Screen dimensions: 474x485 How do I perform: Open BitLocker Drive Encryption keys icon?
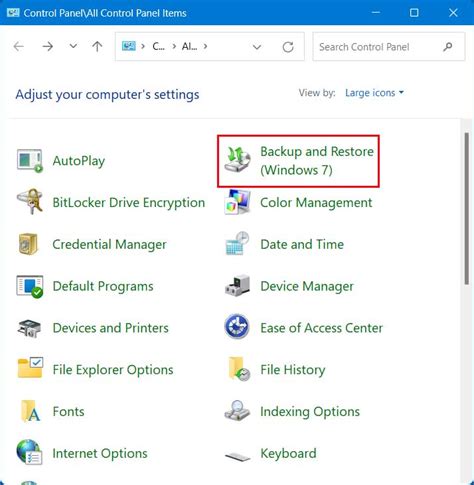(30, 202)
